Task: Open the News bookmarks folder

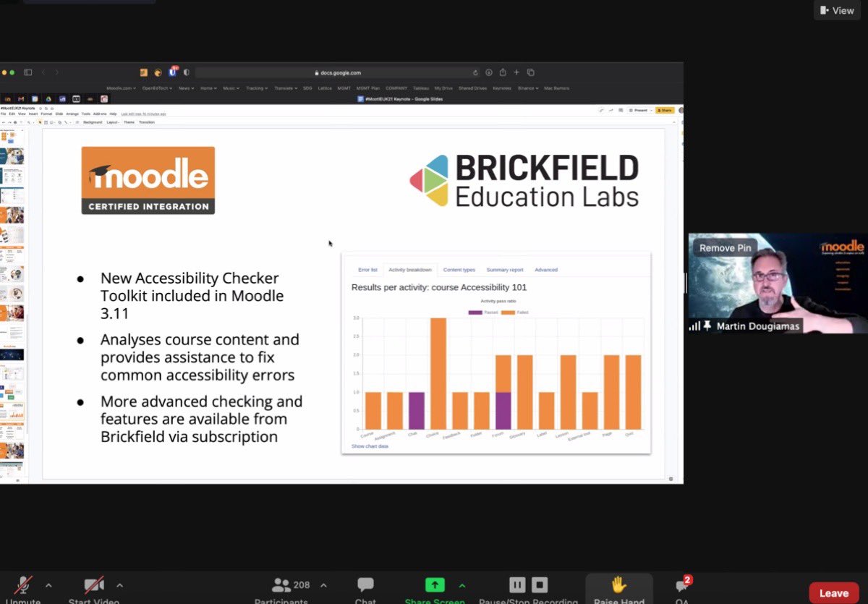Action: pyautogui.click(x=186, y=88)
